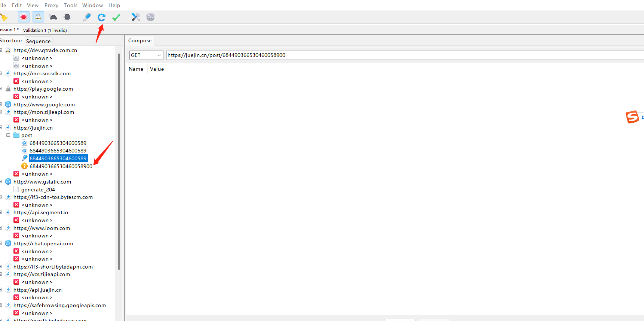Click the Compose pen icon in toolbar

[x=87, y=17]
